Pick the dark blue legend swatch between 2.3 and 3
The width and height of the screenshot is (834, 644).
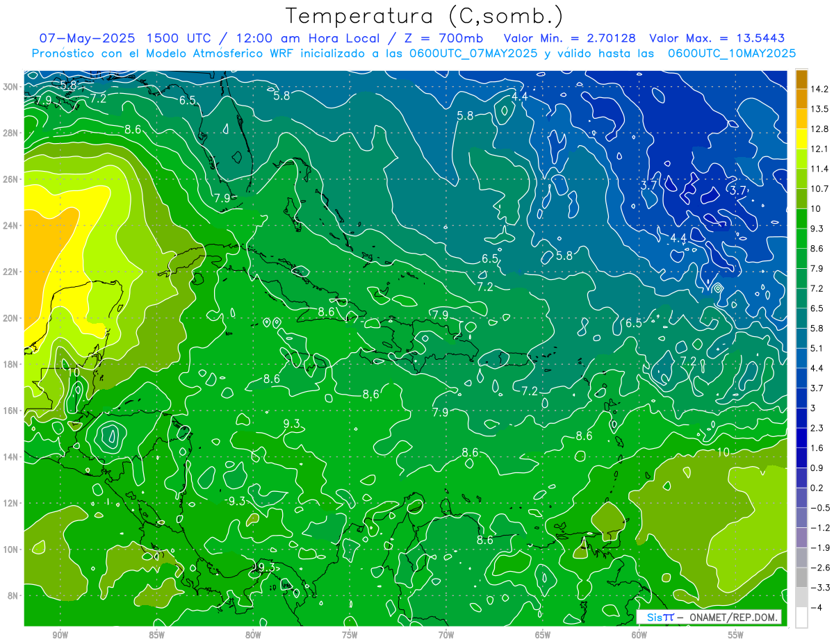pyautogui.click(x=801, y=418)
